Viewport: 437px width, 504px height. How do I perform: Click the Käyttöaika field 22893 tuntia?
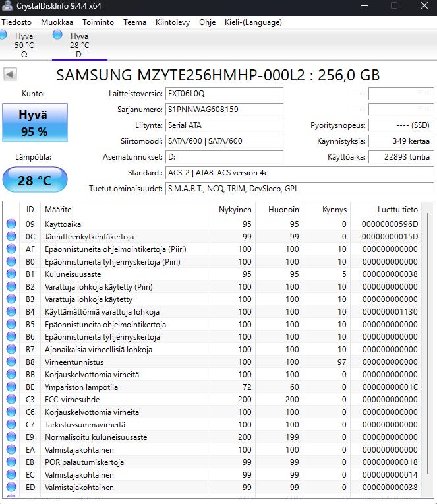coord(401,157)
